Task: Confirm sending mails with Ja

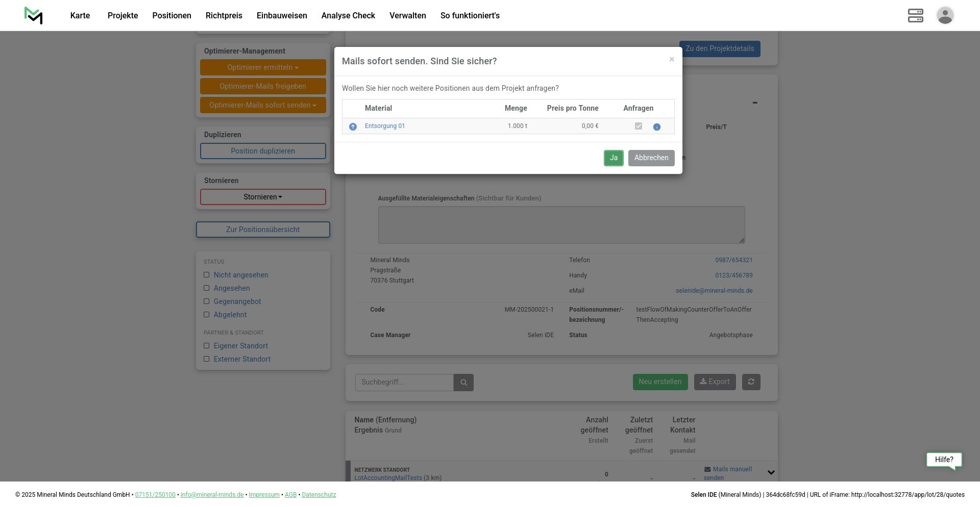Action: 614,158
